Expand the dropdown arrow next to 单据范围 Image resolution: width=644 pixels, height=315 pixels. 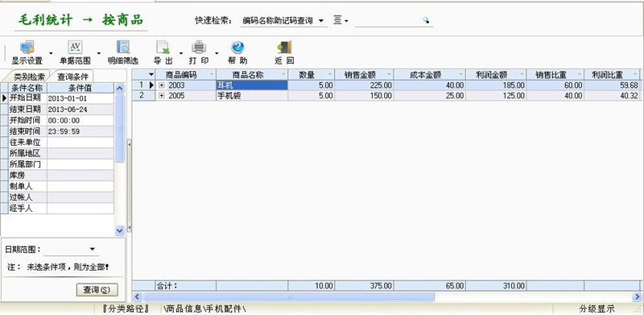coord(98,53)
